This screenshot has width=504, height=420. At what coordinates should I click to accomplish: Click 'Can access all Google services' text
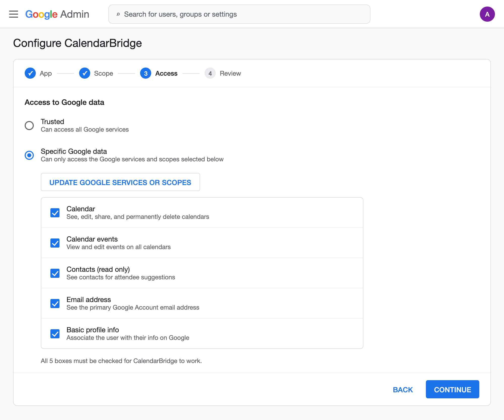pos(85,130)
